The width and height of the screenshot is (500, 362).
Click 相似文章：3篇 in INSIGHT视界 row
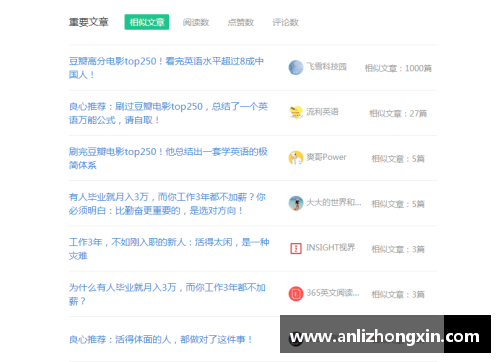pos(398,249)
